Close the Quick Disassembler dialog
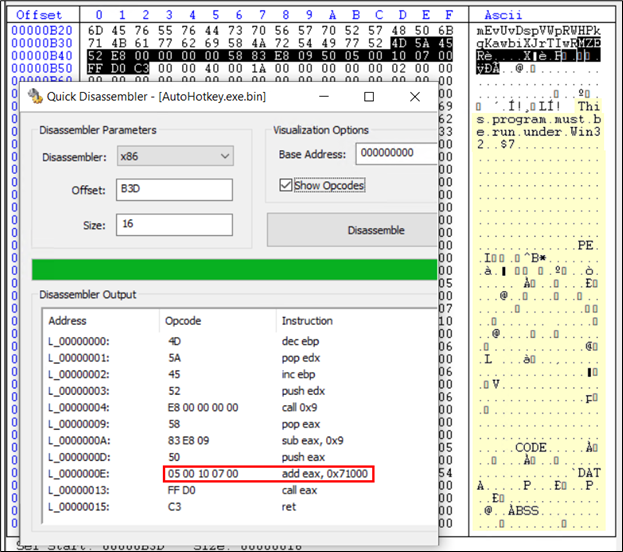Viewport: 623px width, 552px height. coord(413,97)
